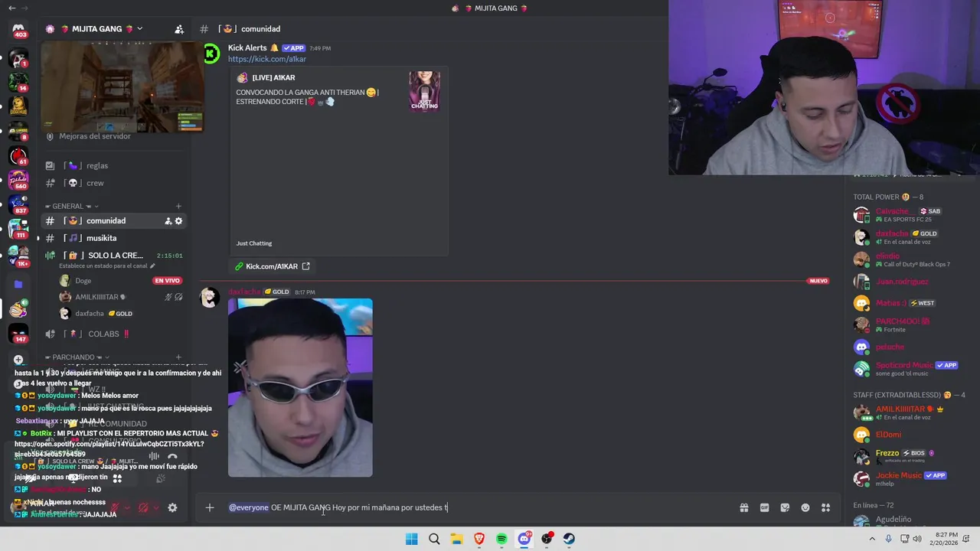Open headphone output options arrow
This screenshot has height=551, width=980.
coord(156,507)
